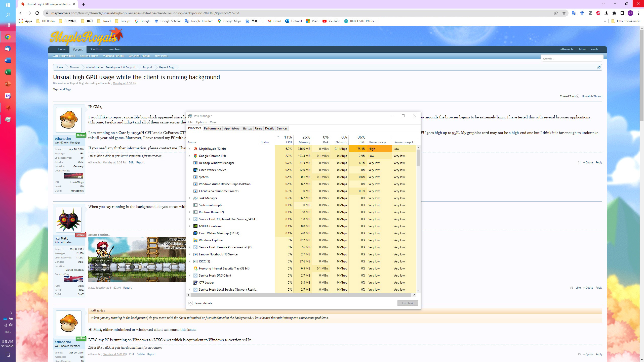Open PowerPoint icon in taskbar
Viewport: 644px width, 362px height.
click(8, 84)
